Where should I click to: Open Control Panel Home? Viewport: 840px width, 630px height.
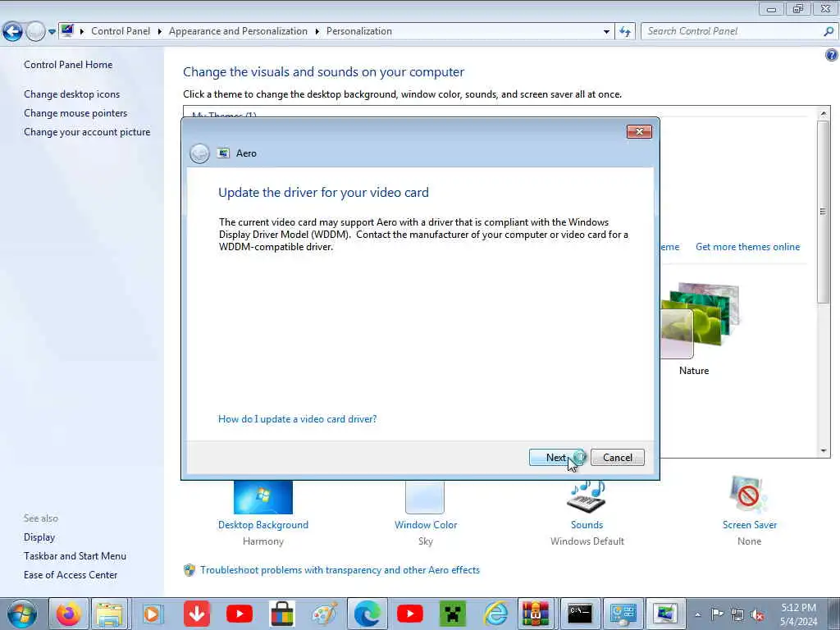tap(68, 64)
